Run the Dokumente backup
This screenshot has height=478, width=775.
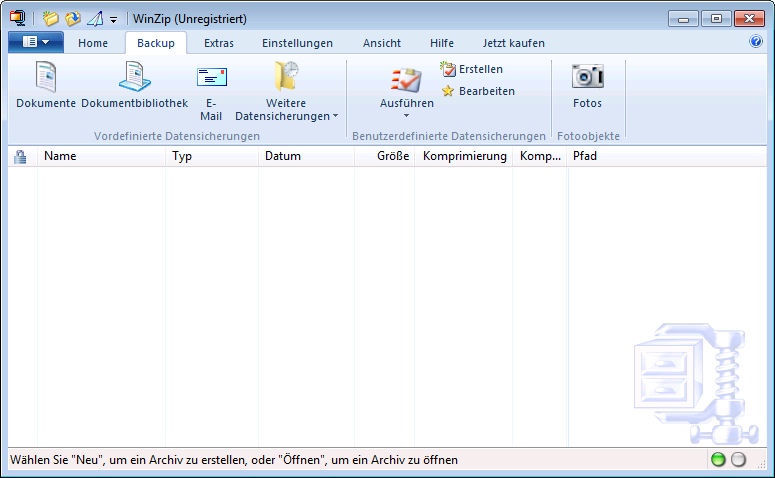coord(46,84)
